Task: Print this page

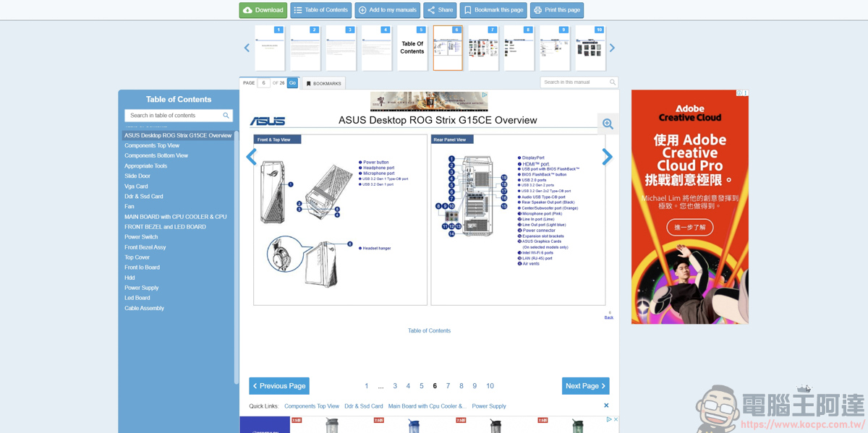Action: point(556,10)
